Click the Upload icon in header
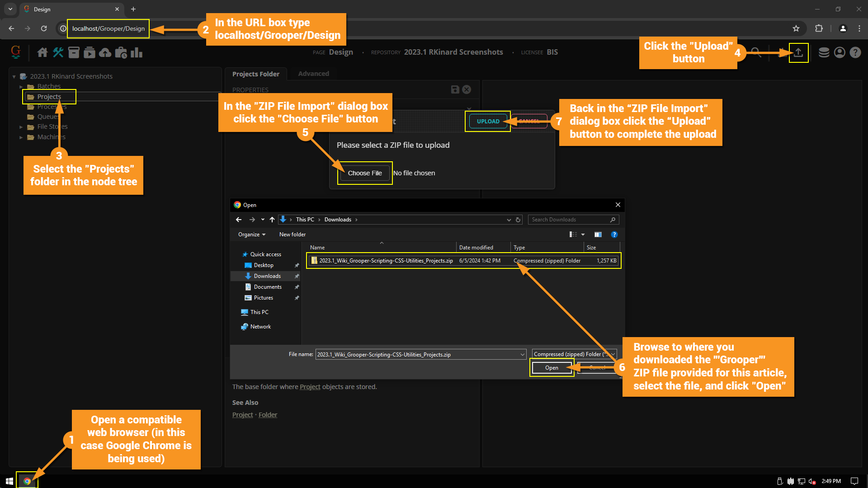Screen dimensions: 868x488 798,53
